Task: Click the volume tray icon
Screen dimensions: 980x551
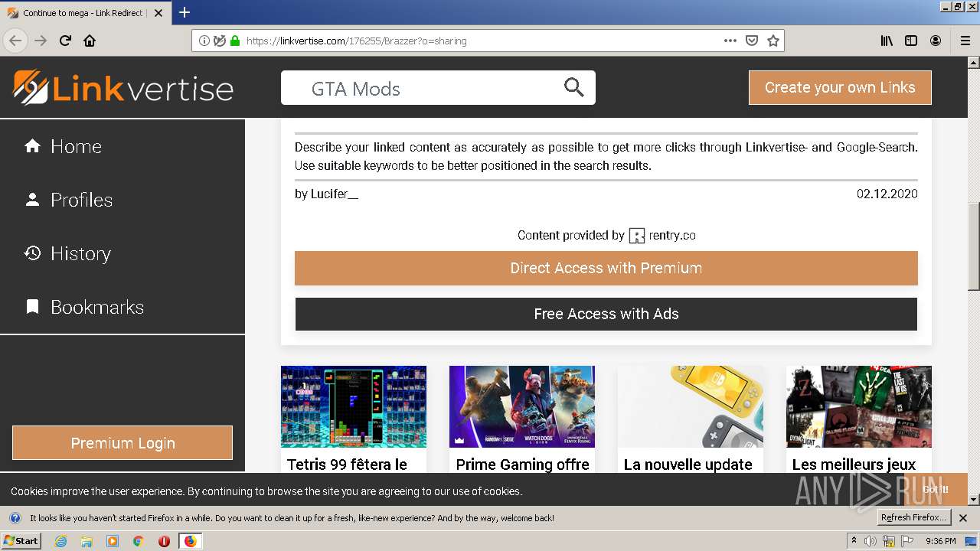Action: pos(871,541)
